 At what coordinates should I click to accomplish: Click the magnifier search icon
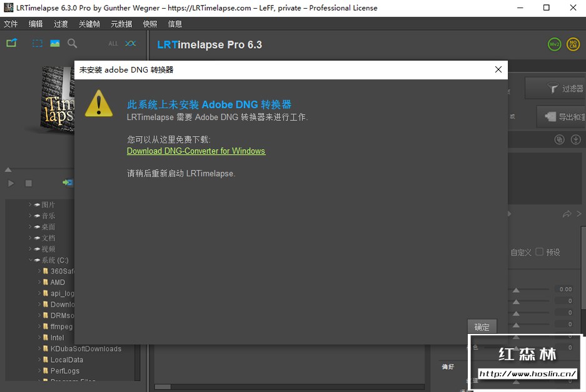tap(72, 43)
